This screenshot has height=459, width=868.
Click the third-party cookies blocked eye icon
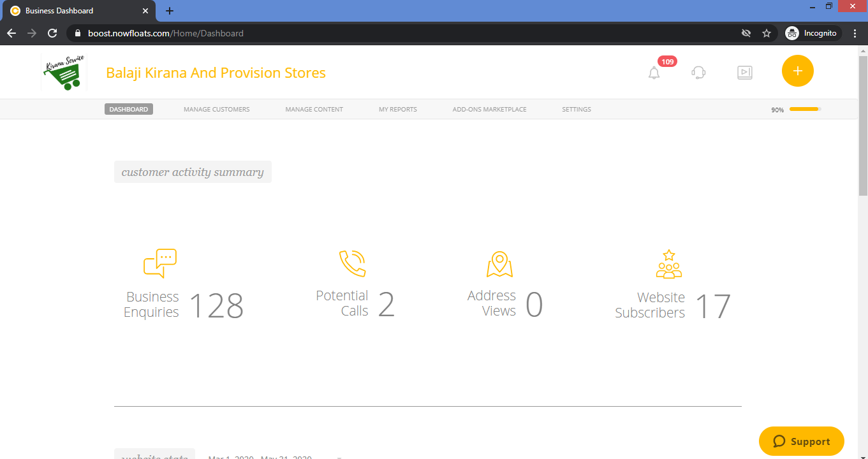click(746, 33)
